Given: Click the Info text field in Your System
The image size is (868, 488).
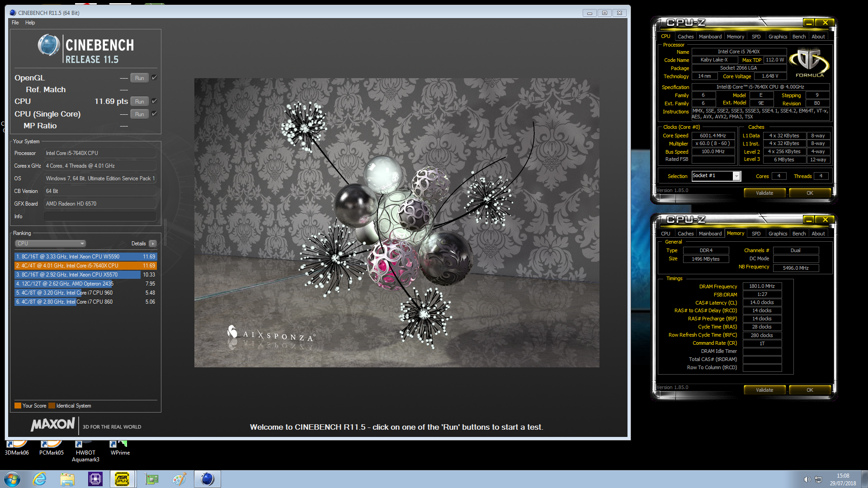Looking at the screenshot, I should 100,216.
